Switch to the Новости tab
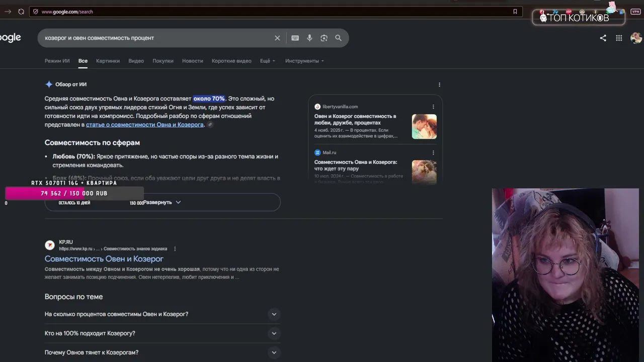 (193, 61)
